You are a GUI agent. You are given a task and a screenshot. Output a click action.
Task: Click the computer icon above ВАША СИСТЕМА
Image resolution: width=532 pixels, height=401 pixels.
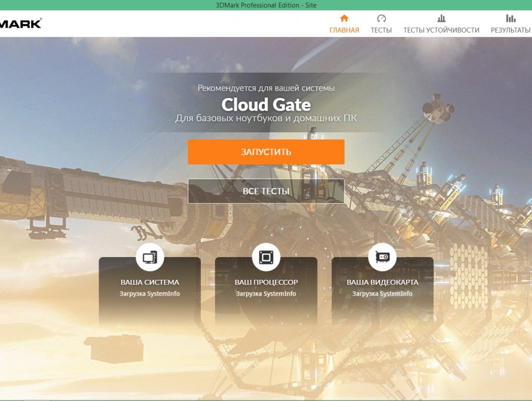150,257
